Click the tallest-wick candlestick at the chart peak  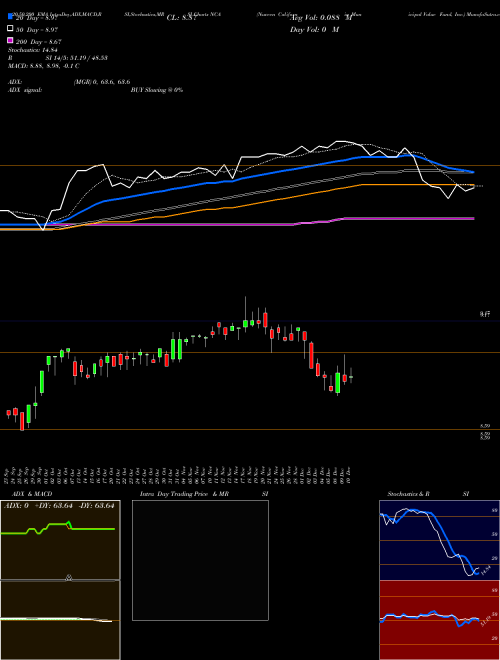(245, 314)
